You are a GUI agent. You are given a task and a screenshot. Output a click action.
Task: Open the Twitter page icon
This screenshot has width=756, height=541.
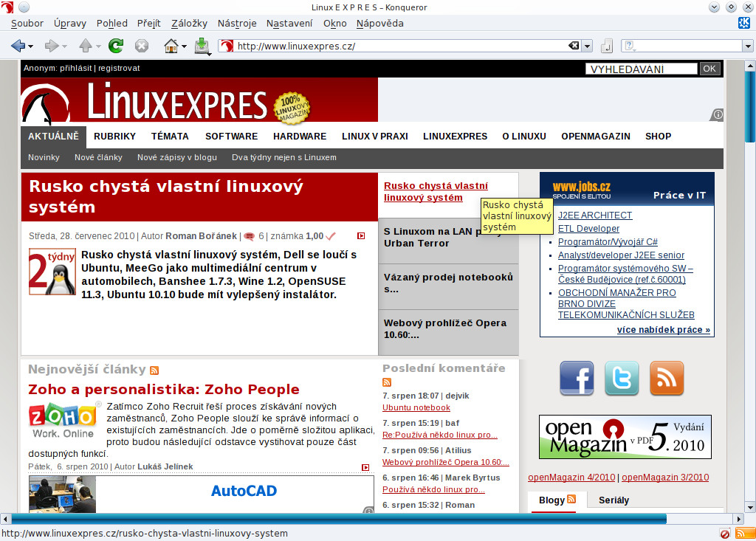click(622, 378)
